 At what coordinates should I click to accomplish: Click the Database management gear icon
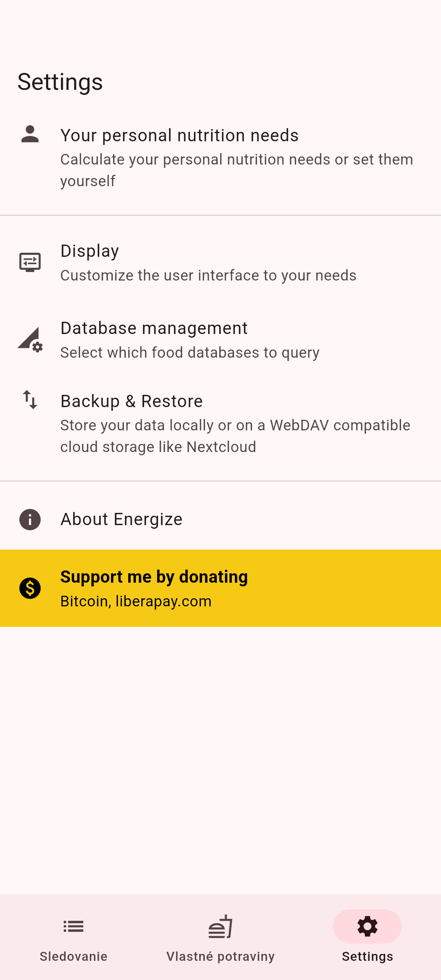(x=30, y=340)
